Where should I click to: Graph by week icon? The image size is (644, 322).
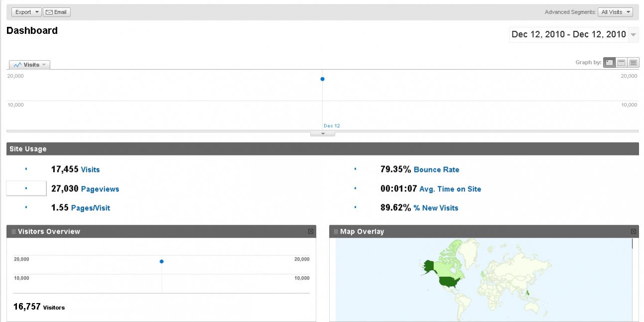[x=622, y=62]
